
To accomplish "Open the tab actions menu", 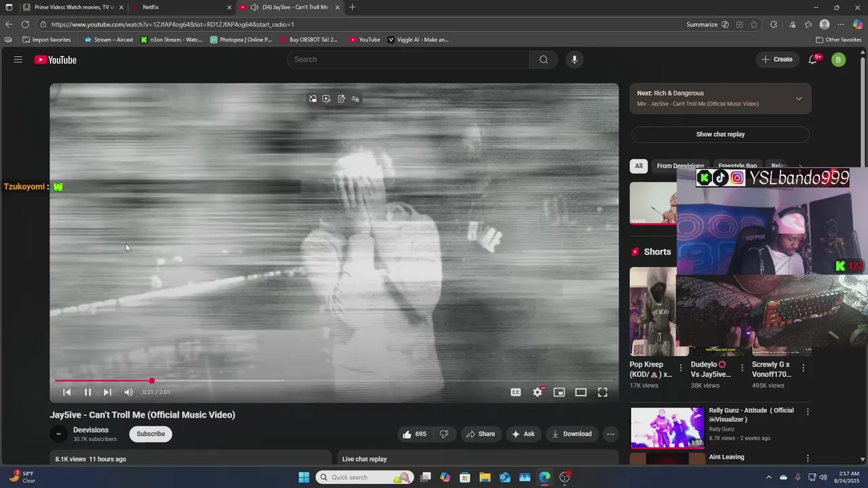I will pyautogui.click(x=9, y=7).
